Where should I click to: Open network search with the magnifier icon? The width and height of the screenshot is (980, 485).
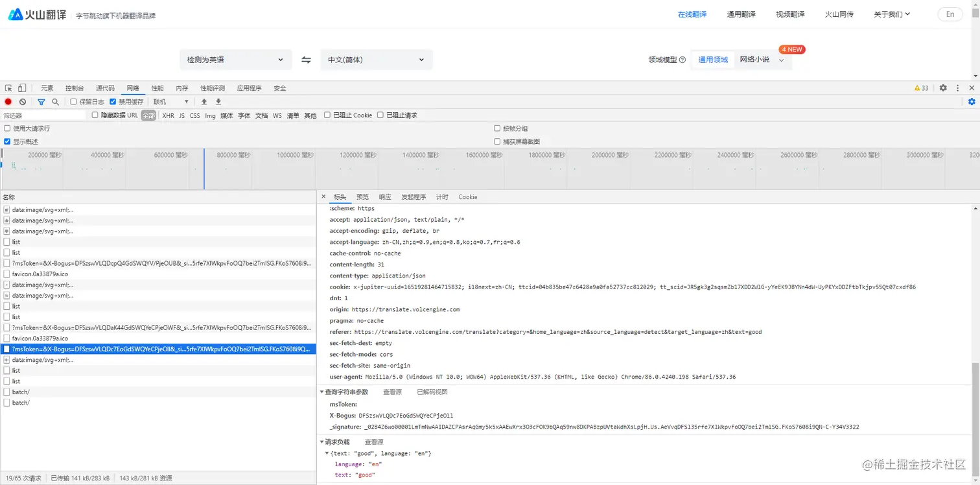pyautogui.click(x=56, y=102)
